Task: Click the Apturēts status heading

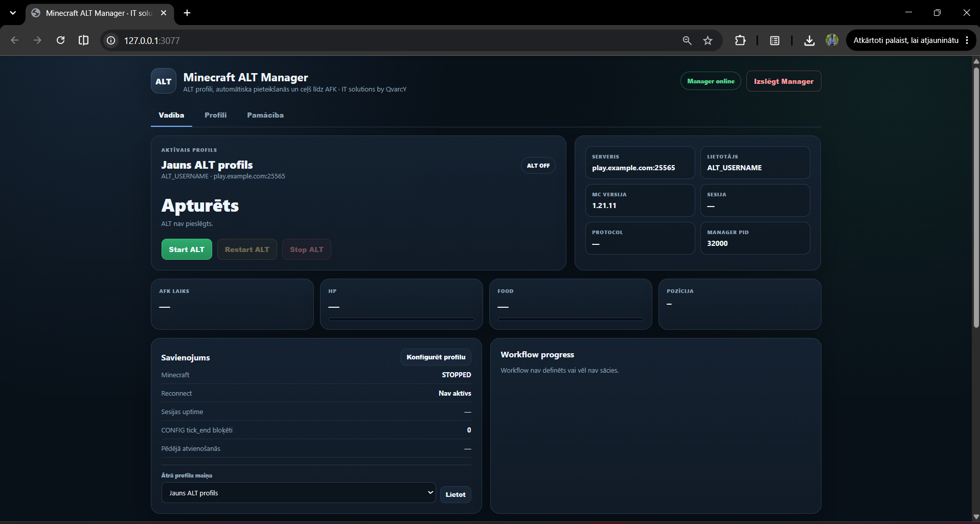Action: click(200, 206)
